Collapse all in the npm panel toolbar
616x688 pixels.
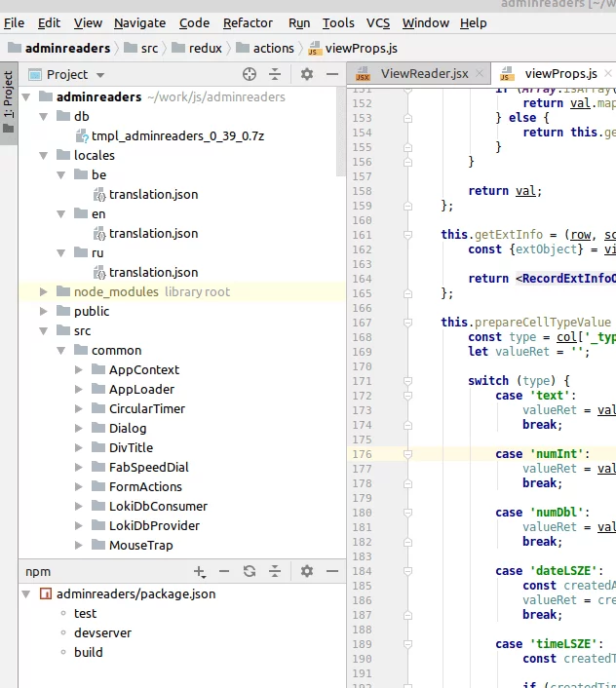(x=275, y=571)
